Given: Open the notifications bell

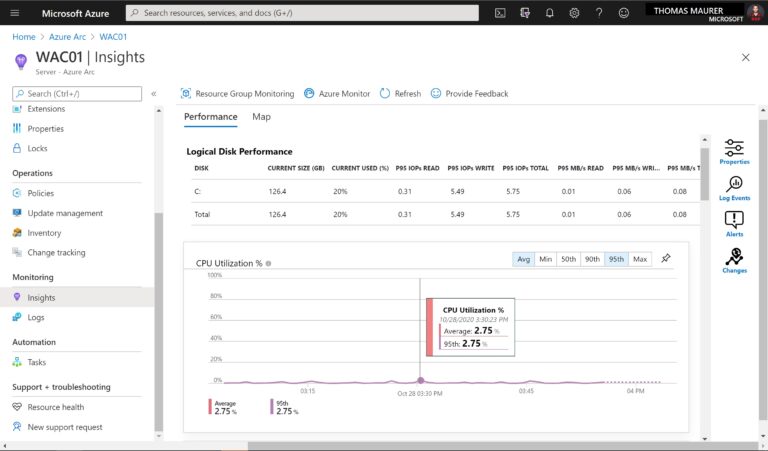Looking at the screenshot, I should pos(550,13).
